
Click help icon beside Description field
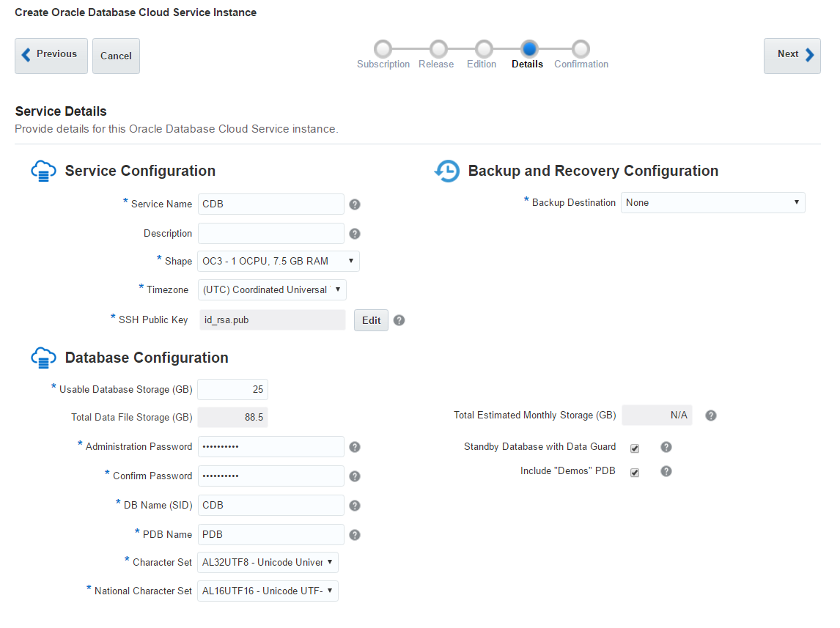[355, 234]
